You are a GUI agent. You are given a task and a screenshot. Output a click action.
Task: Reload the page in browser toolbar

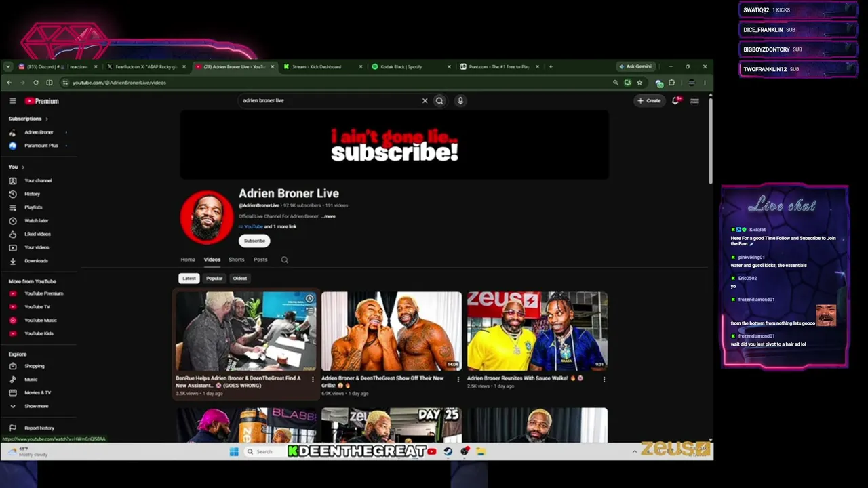point(35,83)
